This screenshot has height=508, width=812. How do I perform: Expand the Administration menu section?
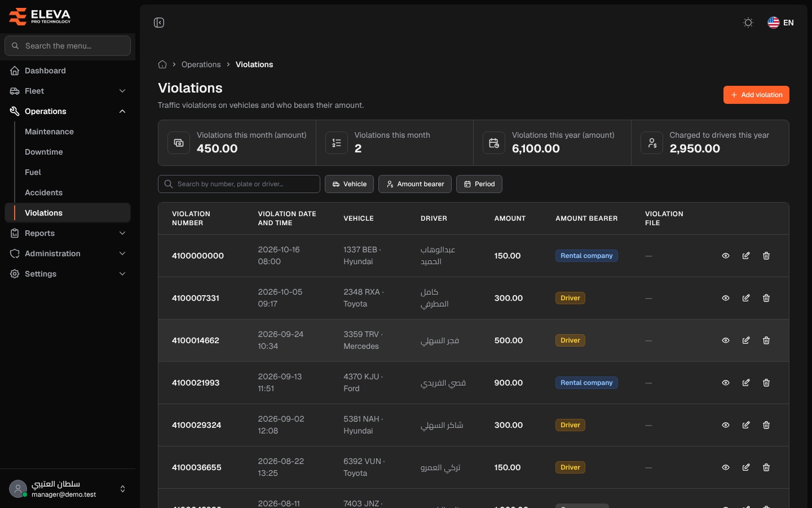(68, 253)
